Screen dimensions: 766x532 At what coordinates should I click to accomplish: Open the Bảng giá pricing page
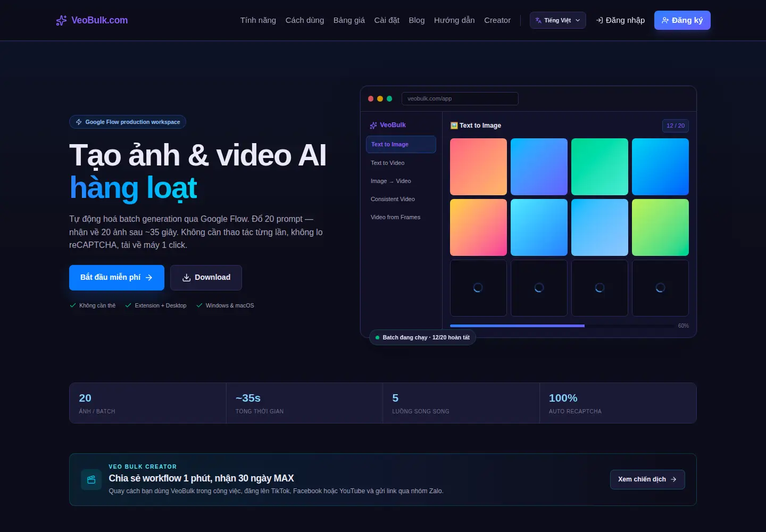coord(349,20)
